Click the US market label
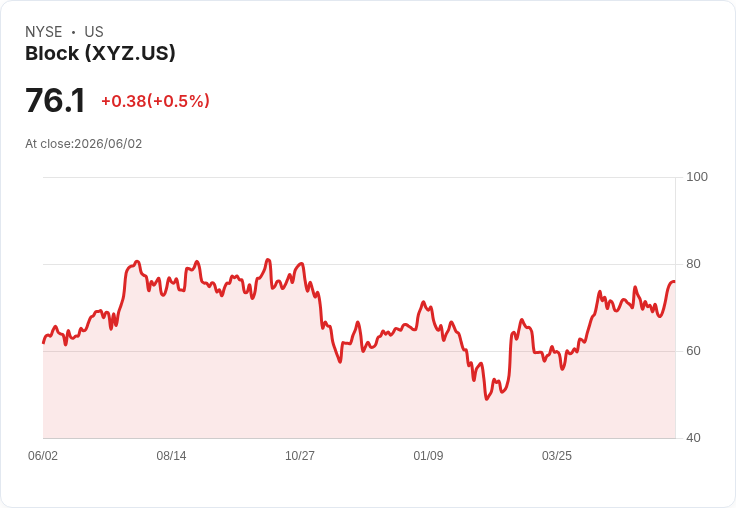The image size is (736, 508). coord(94,32)
